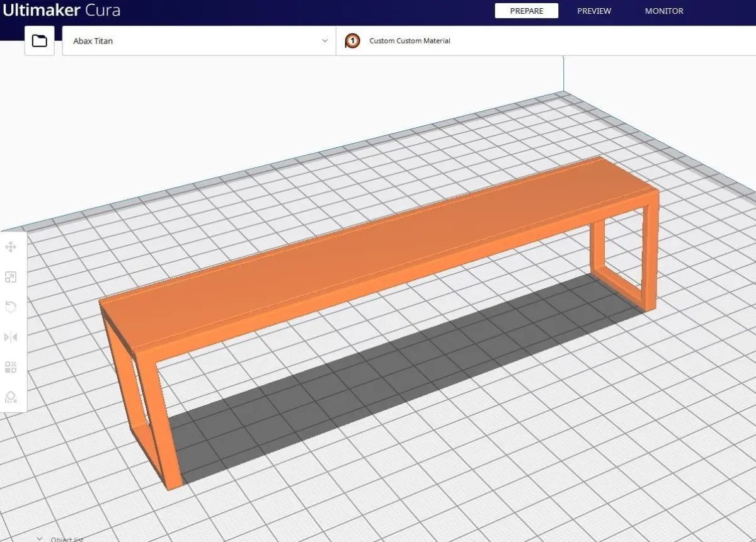Select the Support Blocker tool

[11, 397]
